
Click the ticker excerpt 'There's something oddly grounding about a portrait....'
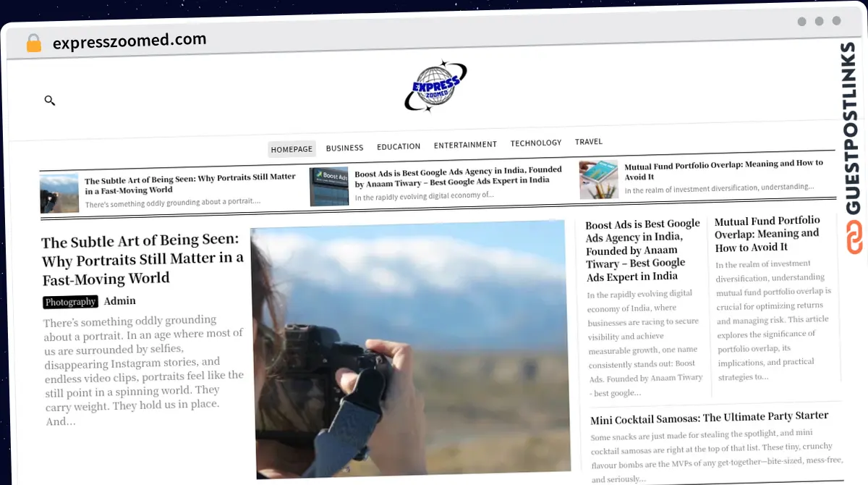click(x=172, y=203)
